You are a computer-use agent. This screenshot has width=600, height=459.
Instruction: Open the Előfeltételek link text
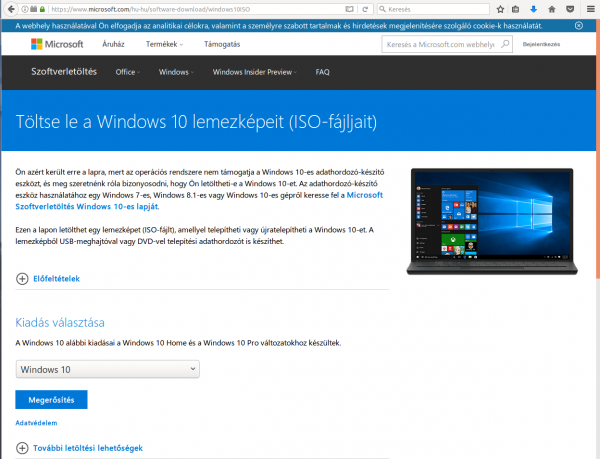[x=56, y=279]
